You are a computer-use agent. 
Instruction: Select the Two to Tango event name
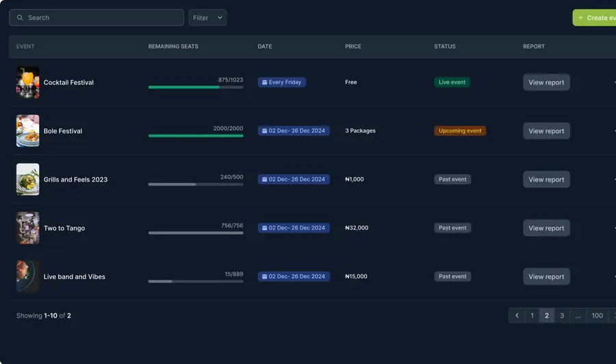[64, 228]
